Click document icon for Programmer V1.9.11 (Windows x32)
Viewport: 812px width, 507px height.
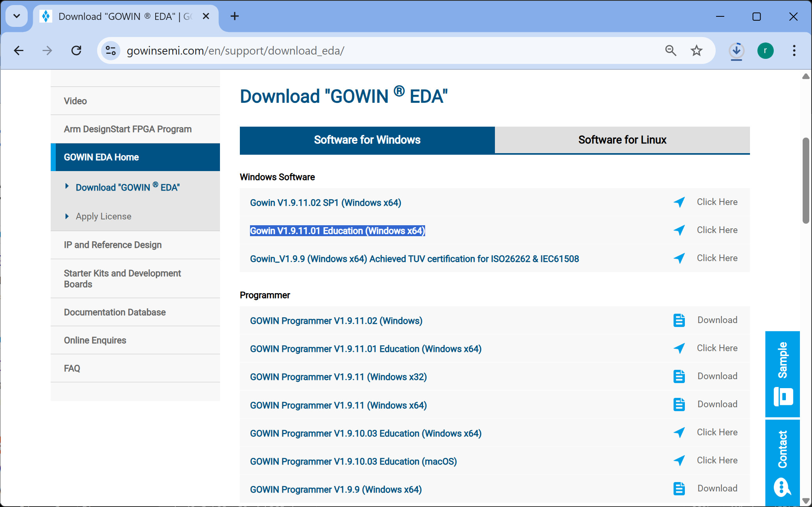click(x=679, y=376)
